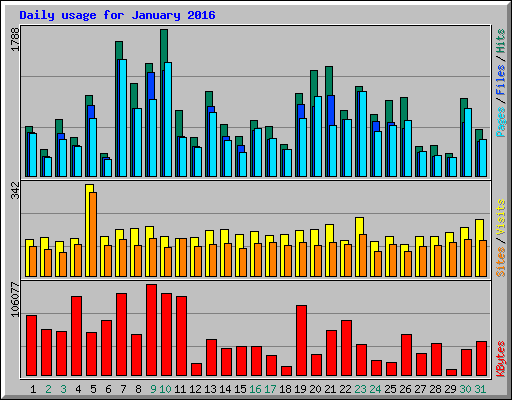
Task: Select the red KBytes bar above day 4
Action: (76, 336)
